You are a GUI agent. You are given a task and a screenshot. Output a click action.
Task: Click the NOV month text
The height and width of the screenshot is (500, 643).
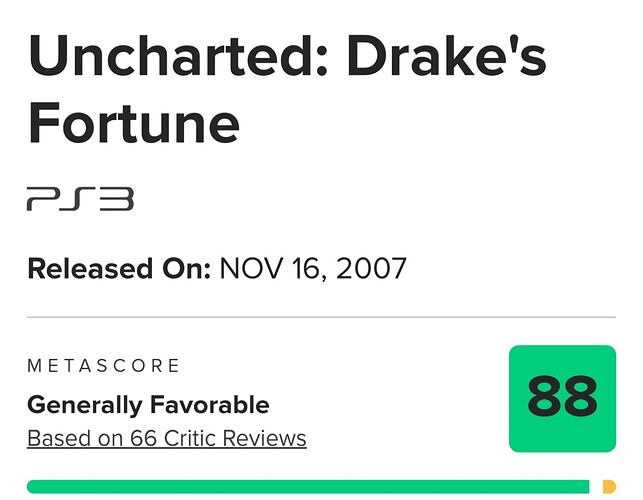pyautogui.click(x=251, y=269)
